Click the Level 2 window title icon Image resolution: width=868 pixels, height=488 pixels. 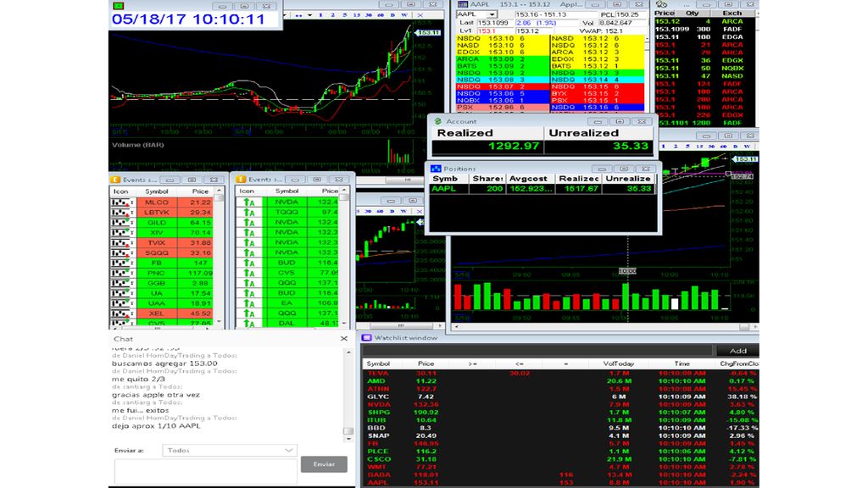click(462, 4)
